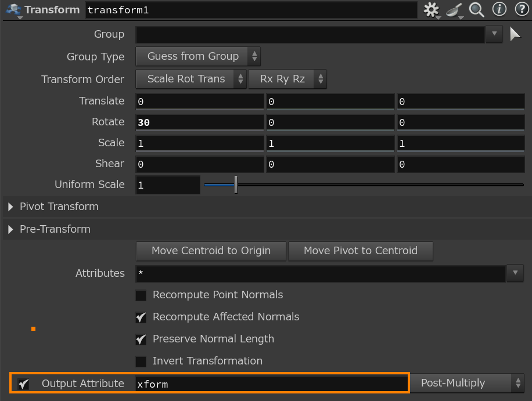Open the gear settings menu
Image resolution: width=532 pixels, height=401 pixels.
coord(431,10)
